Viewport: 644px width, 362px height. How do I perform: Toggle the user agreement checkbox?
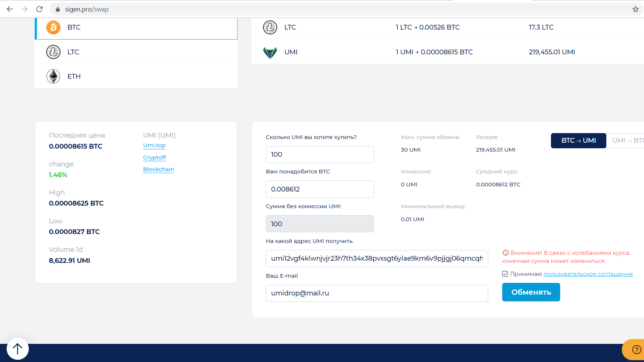pyautogui.click(x=505, y=274)
